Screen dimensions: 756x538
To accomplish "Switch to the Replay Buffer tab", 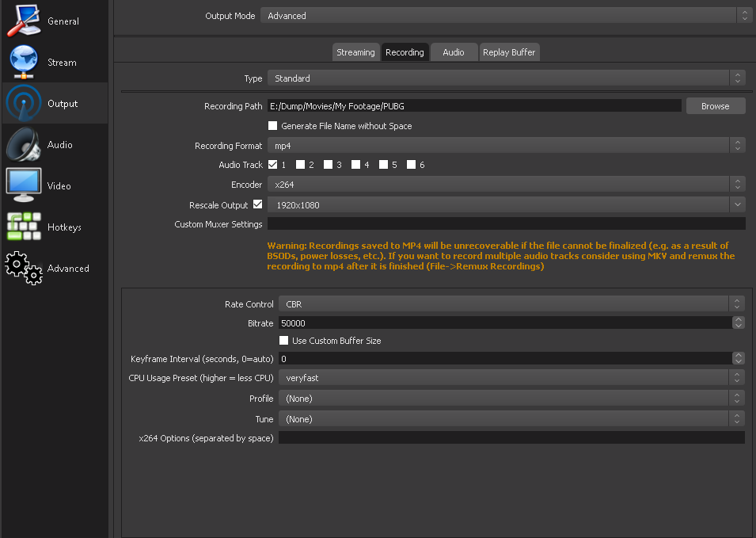I will tap(509, 52).
